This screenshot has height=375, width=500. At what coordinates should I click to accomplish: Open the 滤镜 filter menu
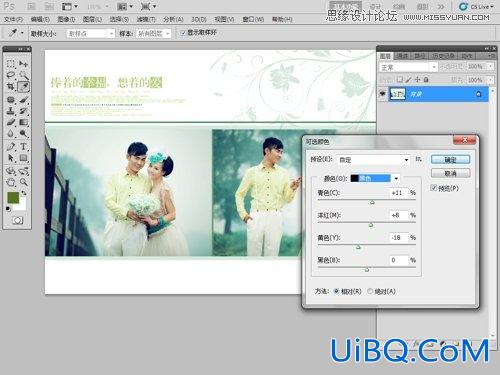[x=146, y=19]
